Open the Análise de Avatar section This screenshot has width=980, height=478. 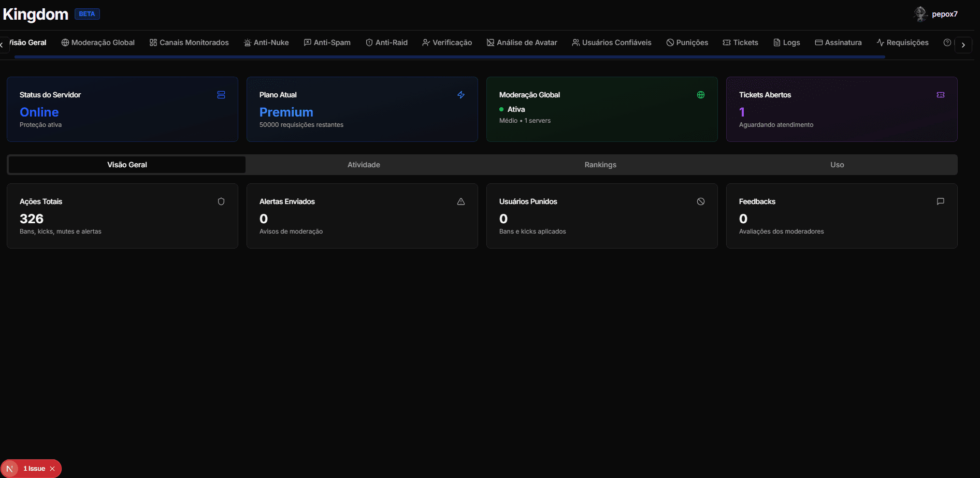(x=522, y=42)
